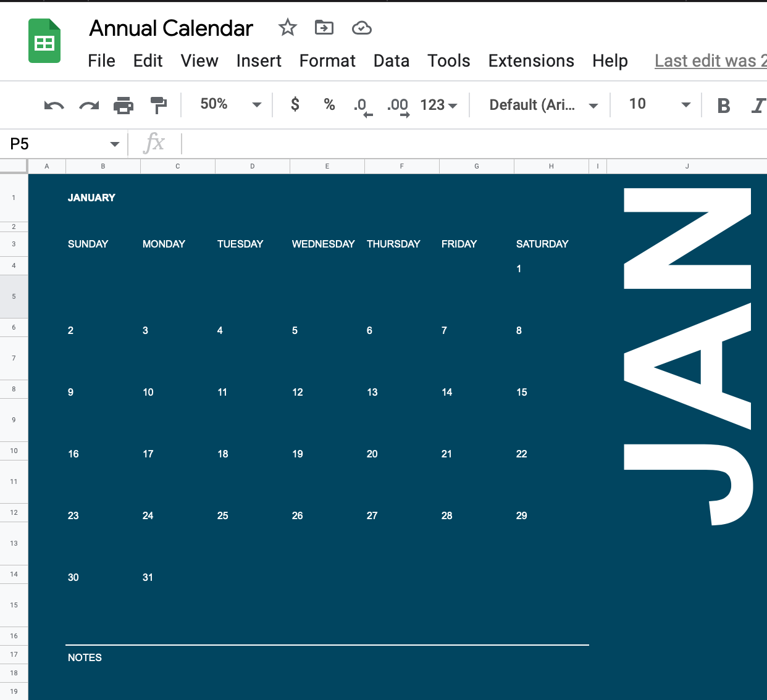Open the Format menu
The width and height of the screenshot is (767, 700).
(x=327, y=60)
